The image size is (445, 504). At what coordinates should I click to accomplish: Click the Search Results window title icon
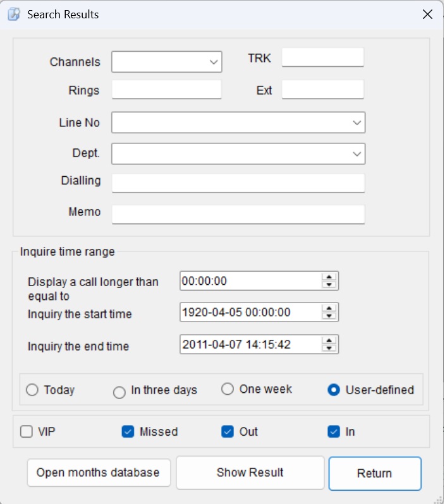[13, 14]
